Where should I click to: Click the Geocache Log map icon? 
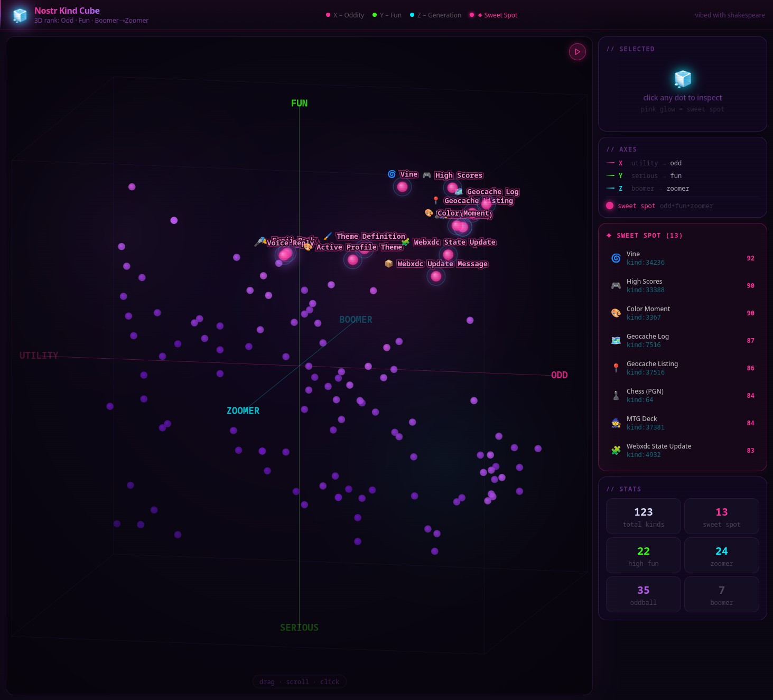point(616,340)
